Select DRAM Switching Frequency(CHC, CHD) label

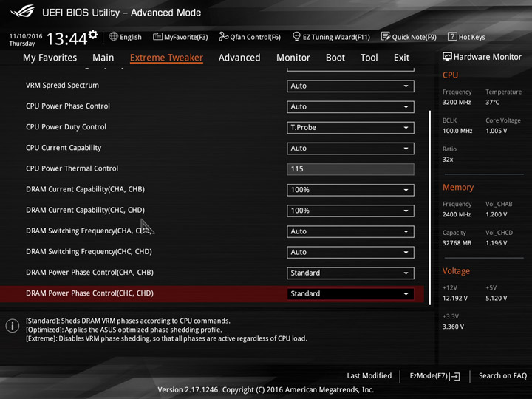[89, 252]
